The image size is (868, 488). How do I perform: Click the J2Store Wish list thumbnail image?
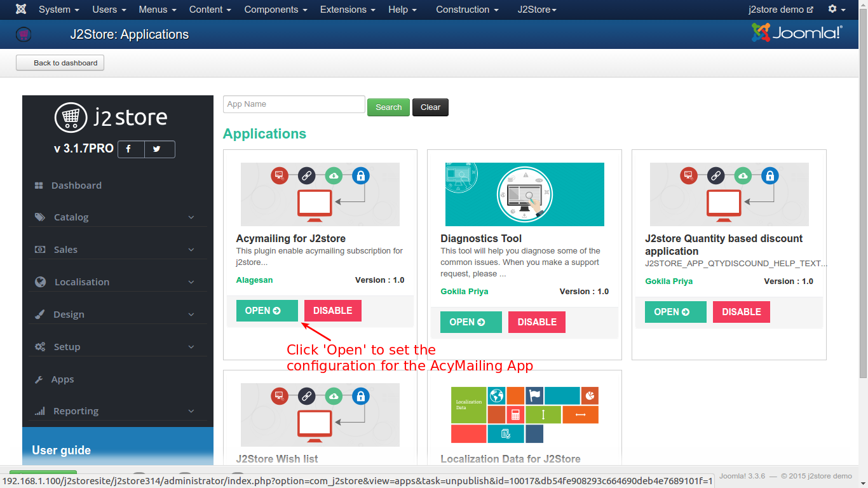[320, 415]
